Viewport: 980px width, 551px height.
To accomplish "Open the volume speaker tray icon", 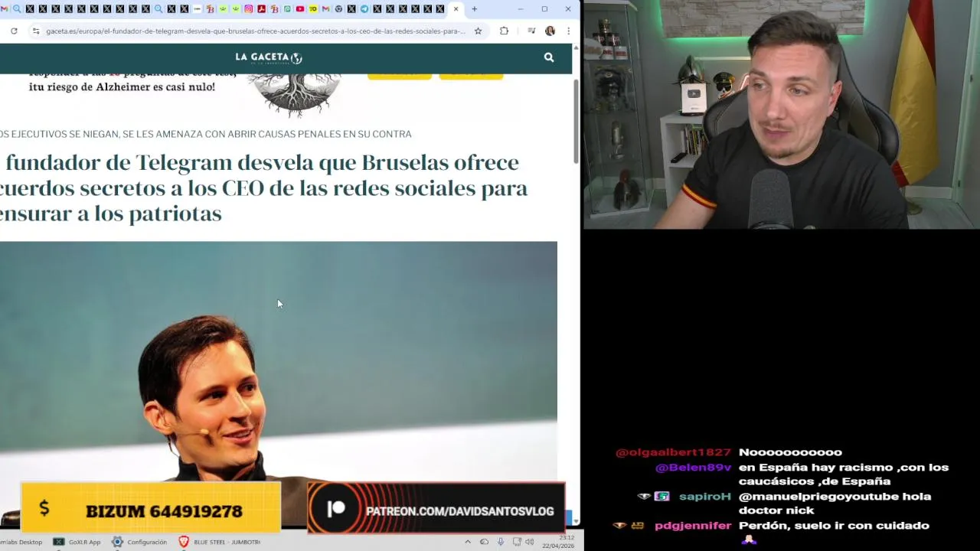I will point(530,542).
